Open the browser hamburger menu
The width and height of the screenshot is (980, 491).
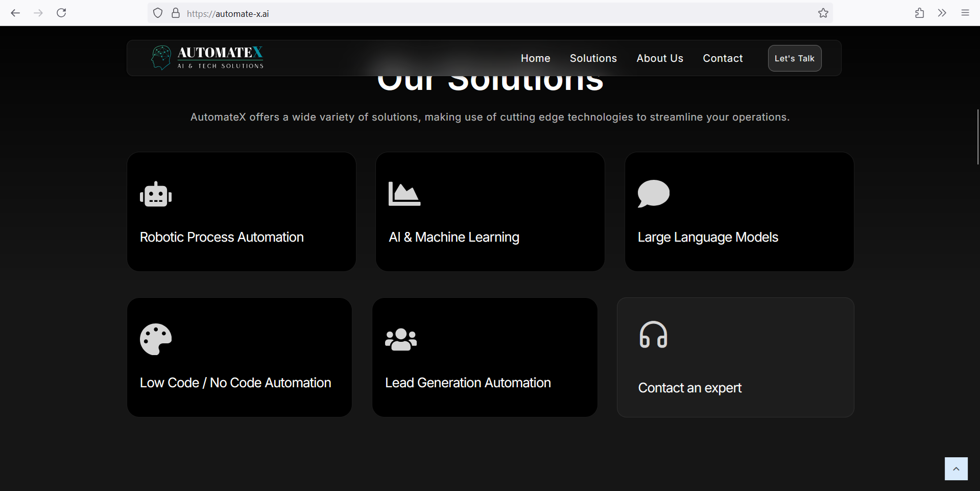pos(965,13)
